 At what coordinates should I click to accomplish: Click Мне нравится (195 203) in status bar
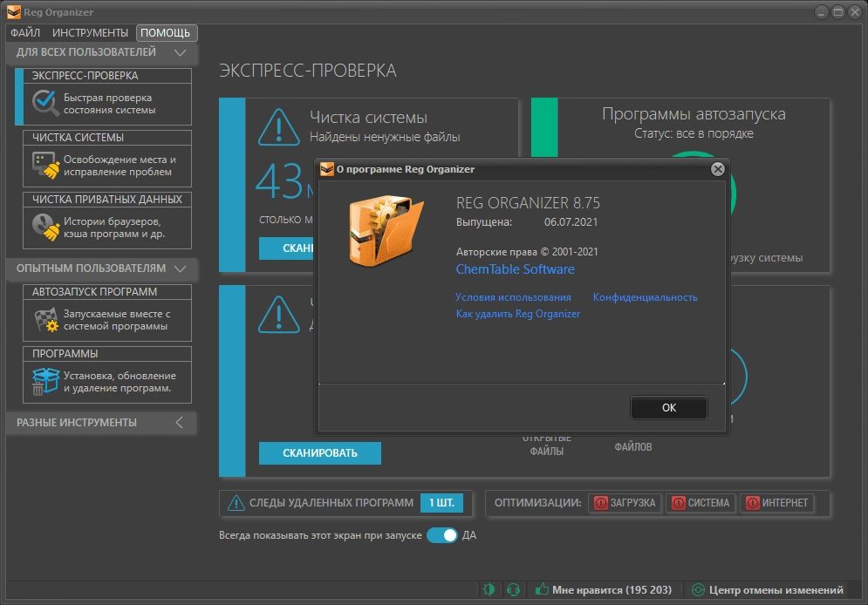click(x=604, y=589)
